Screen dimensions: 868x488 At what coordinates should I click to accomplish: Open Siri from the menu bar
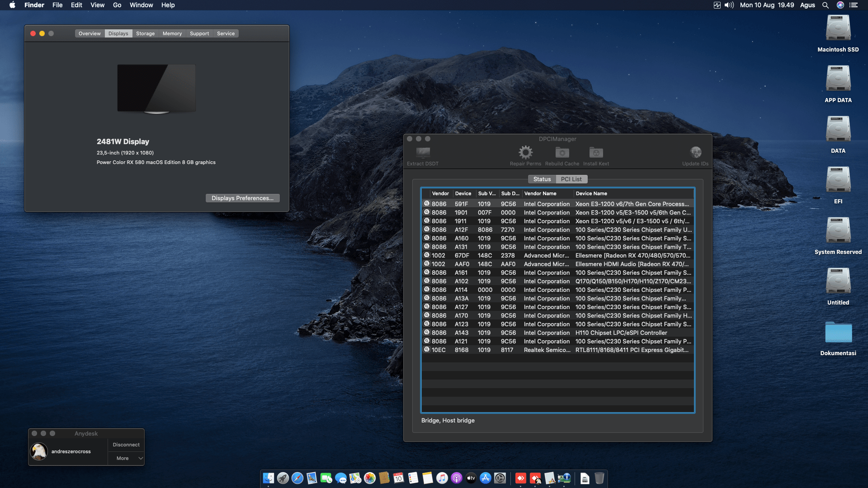840,5
